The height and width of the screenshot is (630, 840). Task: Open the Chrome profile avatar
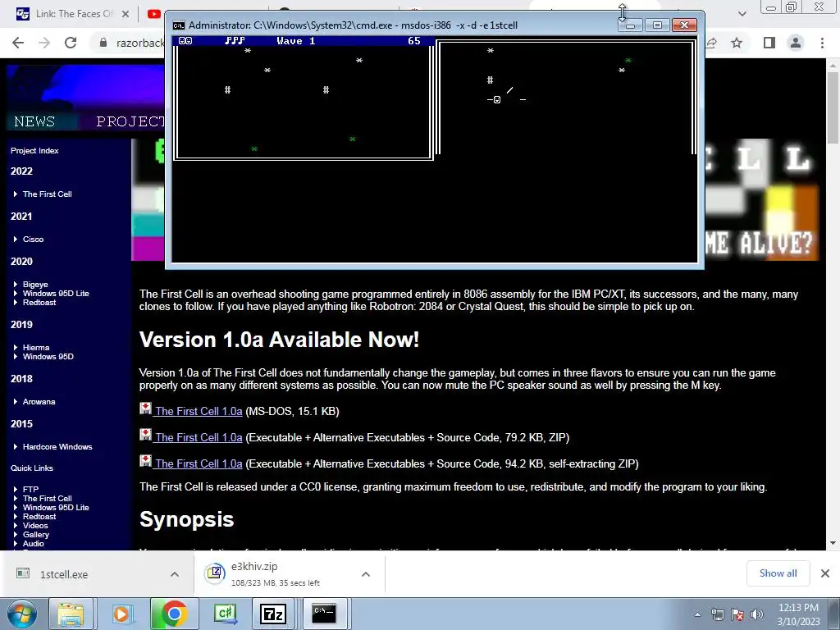(796, 43)
